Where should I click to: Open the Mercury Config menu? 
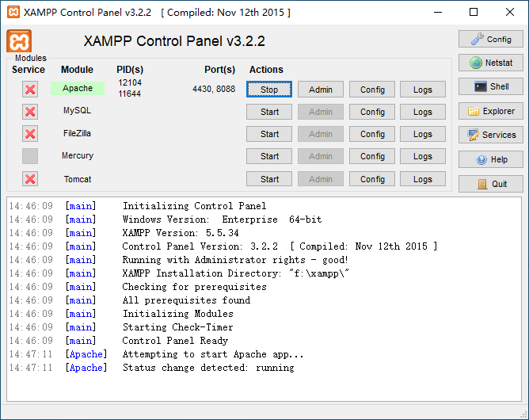372,156
